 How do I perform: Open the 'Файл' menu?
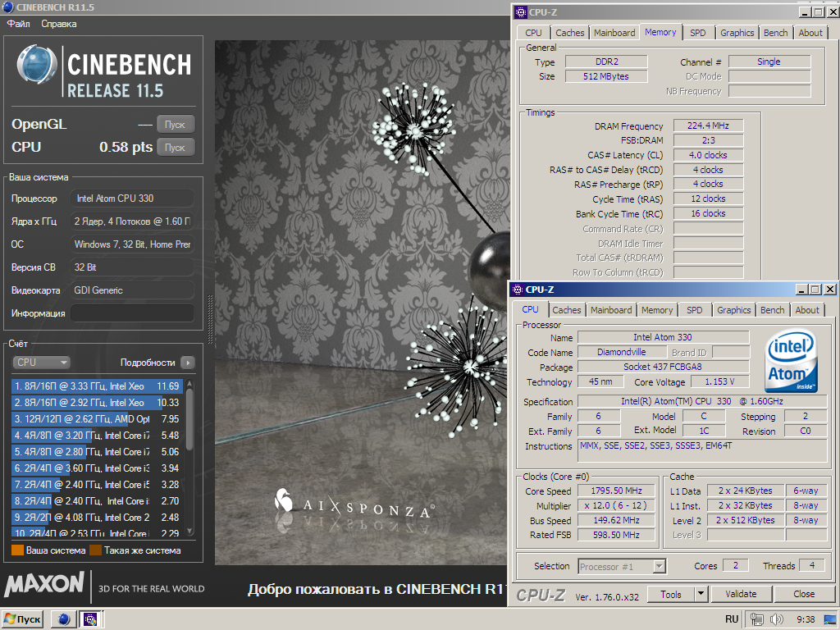click(x=18, y=24)
